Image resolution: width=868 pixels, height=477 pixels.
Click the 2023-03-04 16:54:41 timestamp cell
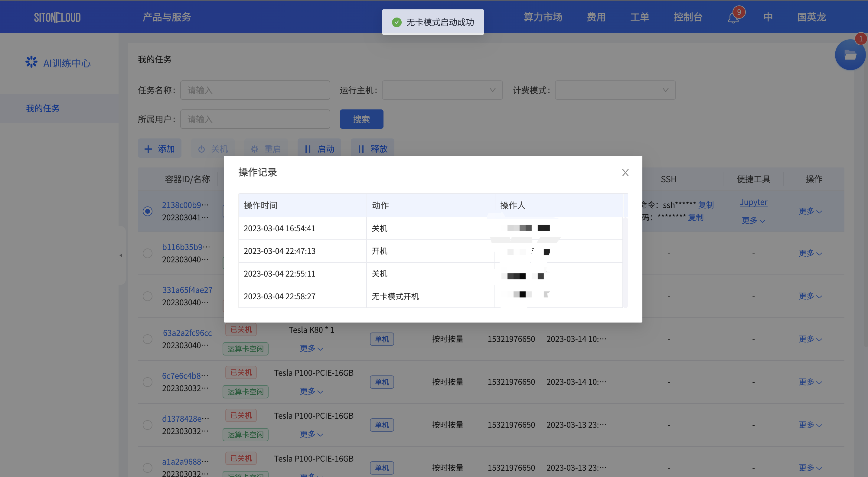coord(302,229)
